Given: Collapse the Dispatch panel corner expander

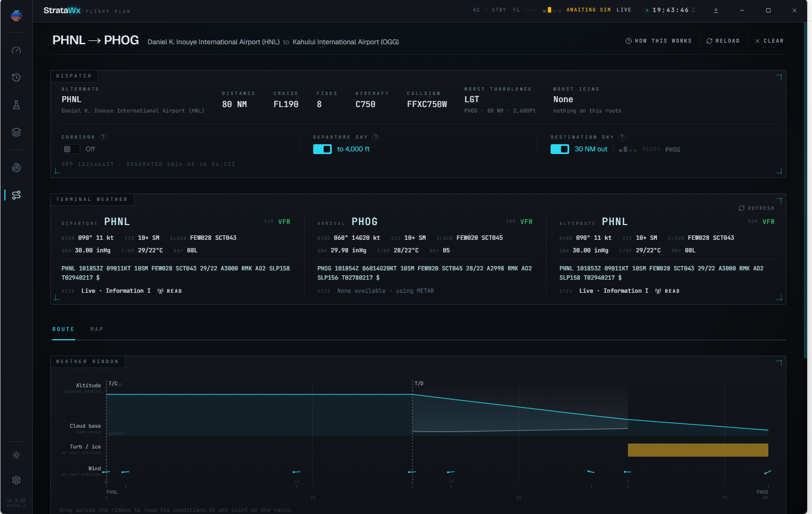Looking at the screenshot, I should coord(779,77).
